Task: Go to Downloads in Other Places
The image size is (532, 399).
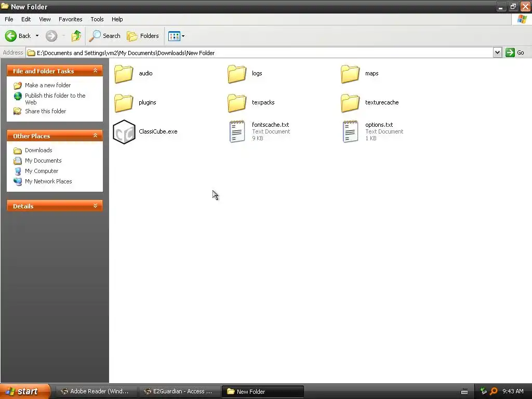Action: pos(38,150)
